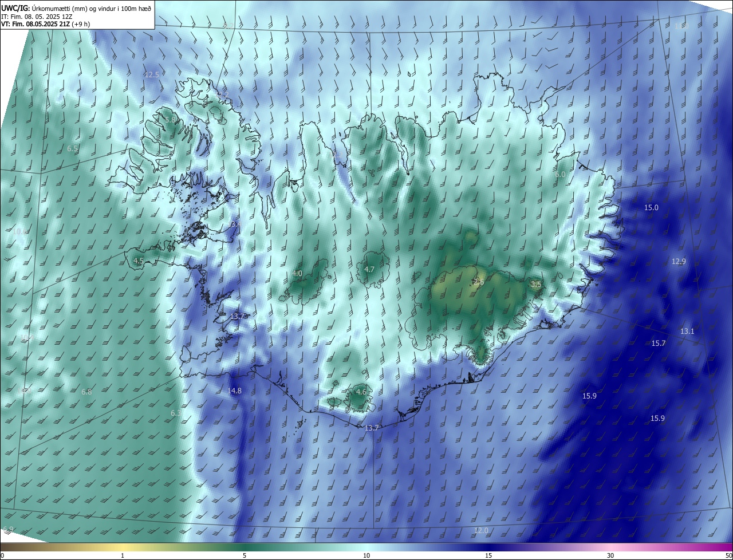The height and width of the screenshot is (560, 733).
Task: Click the legend tick label 30
Action: pos(610,555)
